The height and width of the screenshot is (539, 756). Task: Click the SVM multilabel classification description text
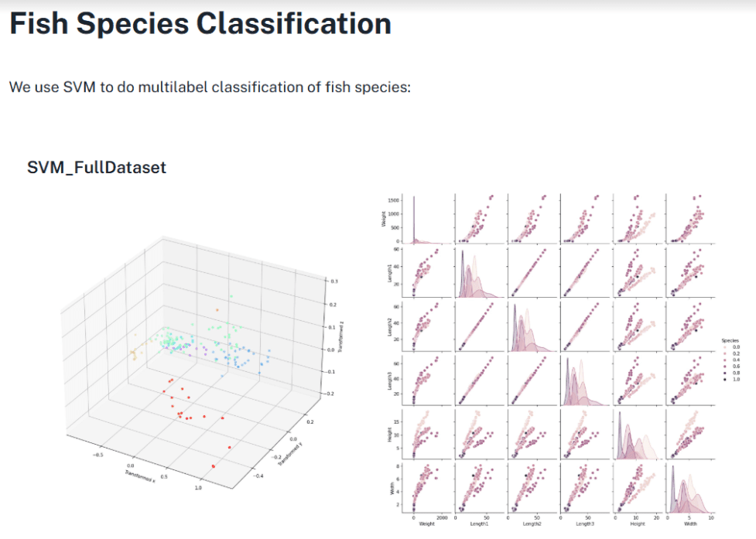tap(209, 87)
